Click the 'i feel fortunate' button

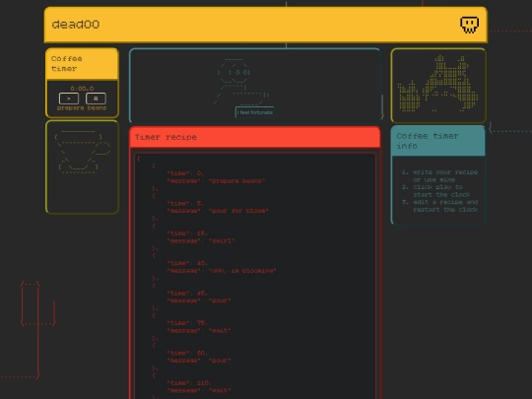tap(255, 112)
